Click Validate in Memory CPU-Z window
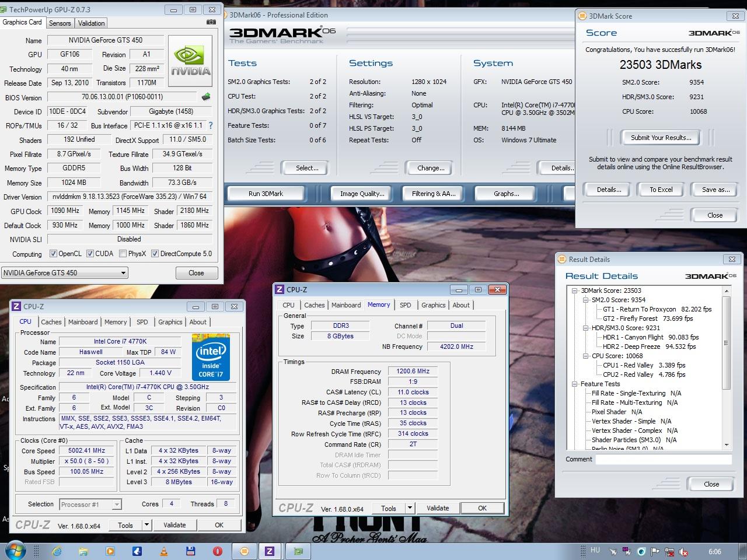Viewport: 747px width, 560px height. coord(438,508)
